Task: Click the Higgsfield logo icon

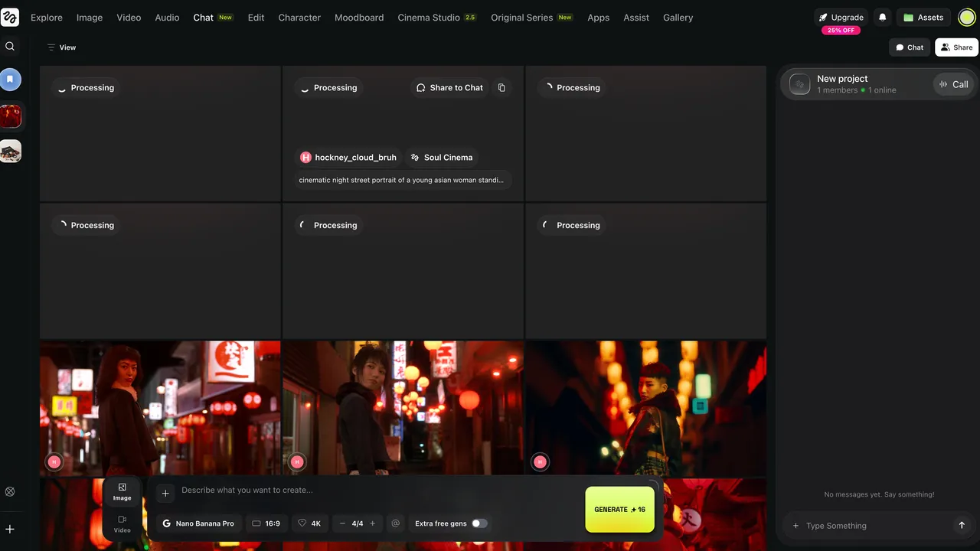Action: 10,17
